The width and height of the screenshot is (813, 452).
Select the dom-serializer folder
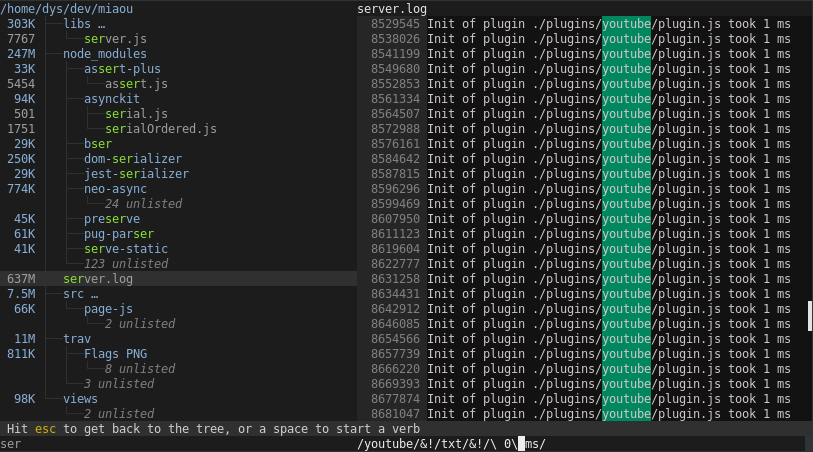133,159
